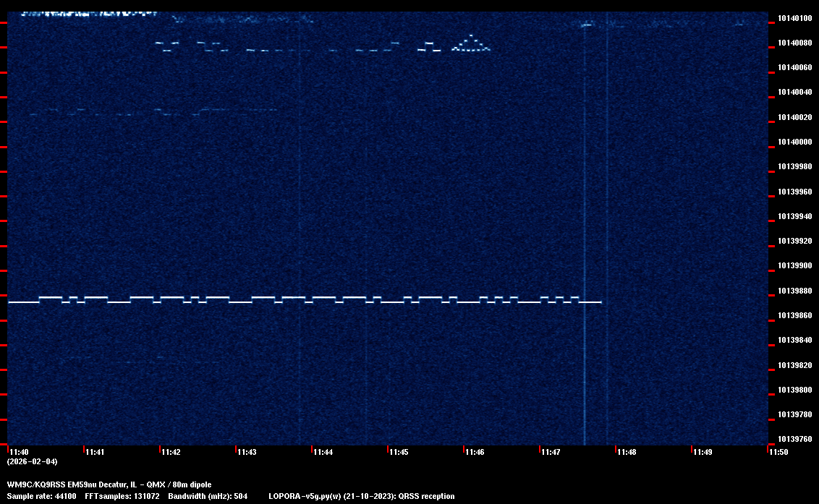Click the end of the bright white signal trace

coord(600,302)
